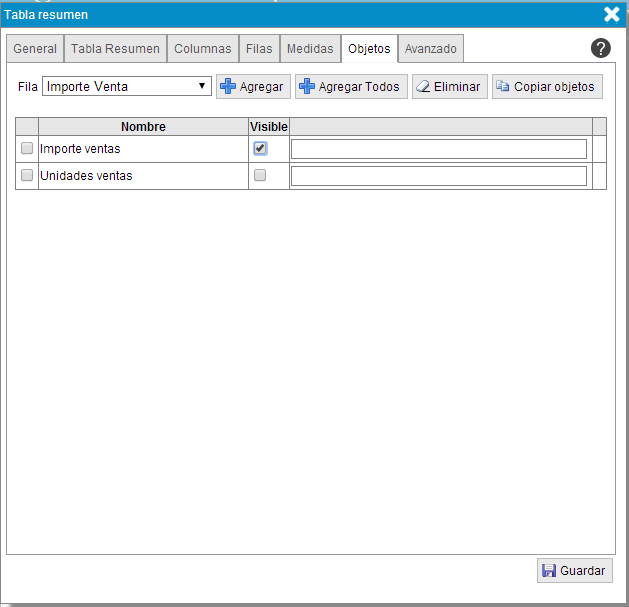Switch to the General tab
Viewport: 629px width, 607px height.
pos(35,48)
